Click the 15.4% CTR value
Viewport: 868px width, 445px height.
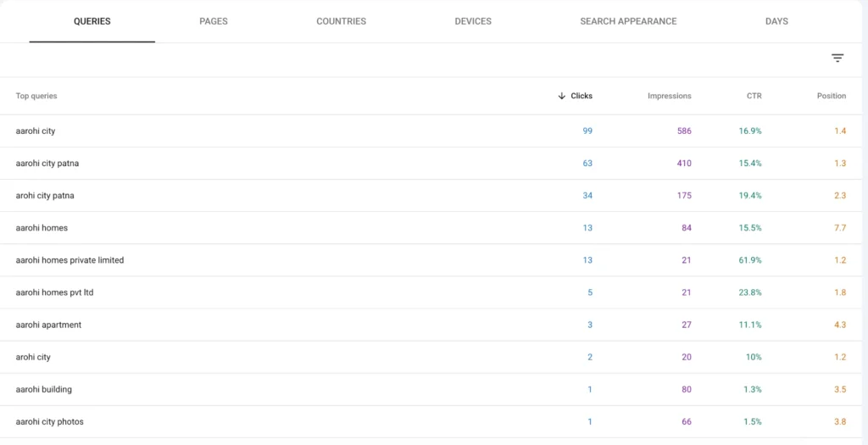point(750,164)
